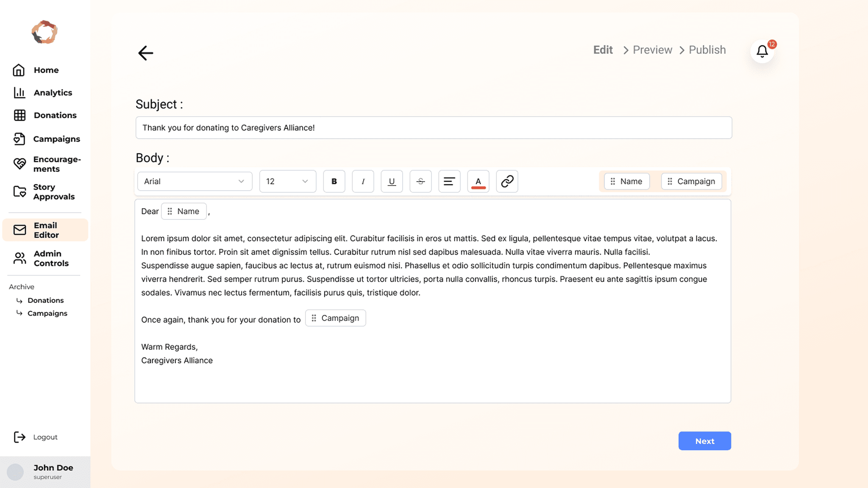Open the red text color picker
This screenshot has width=868, height=488.
(x=478, y=181)
